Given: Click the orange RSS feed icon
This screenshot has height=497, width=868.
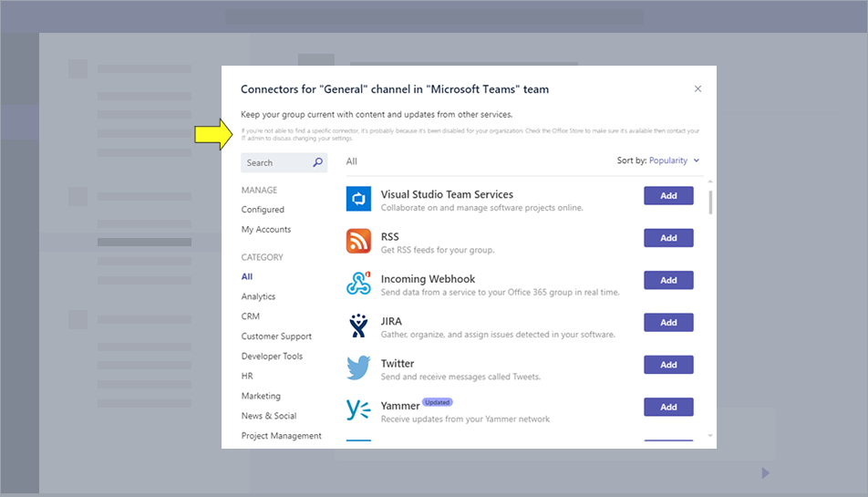Looking at the screenshot, I should pos(358,241).
